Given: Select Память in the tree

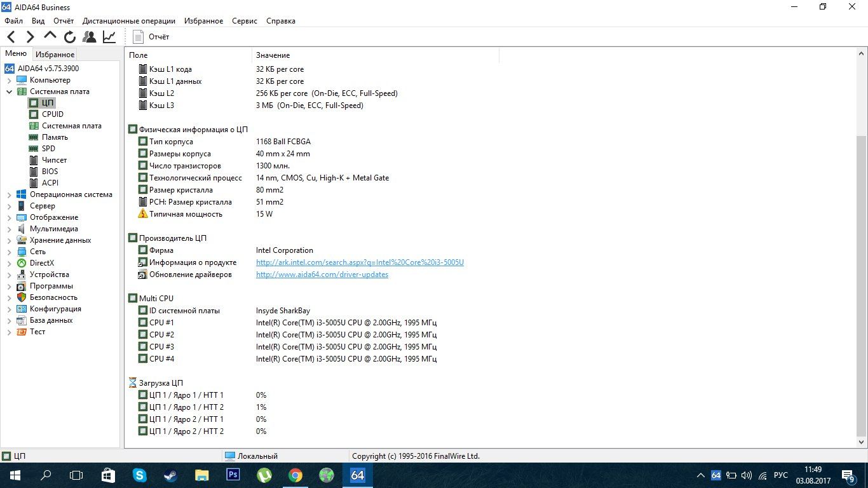Looking at the screenshot, I should coord(55,137).
